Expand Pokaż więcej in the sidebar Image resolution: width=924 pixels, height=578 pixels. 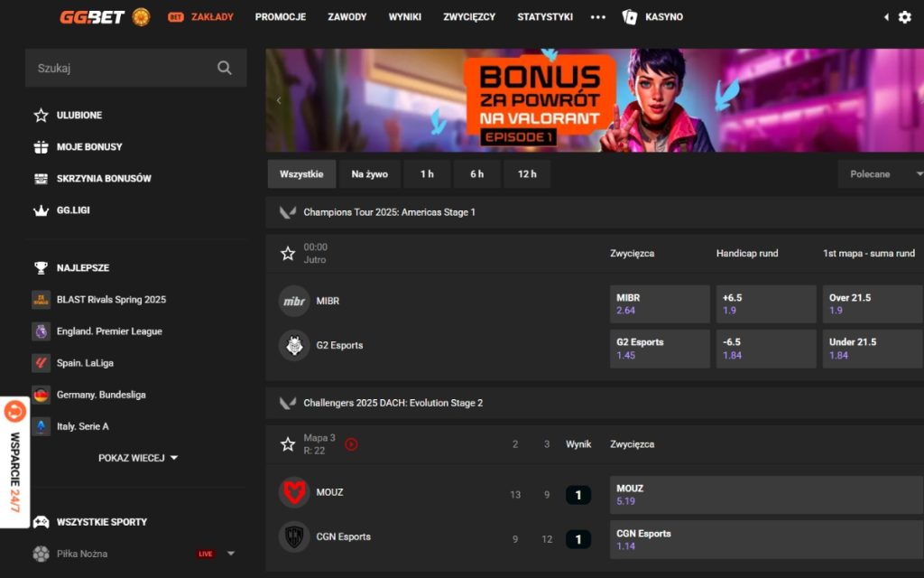pos(138,458)
